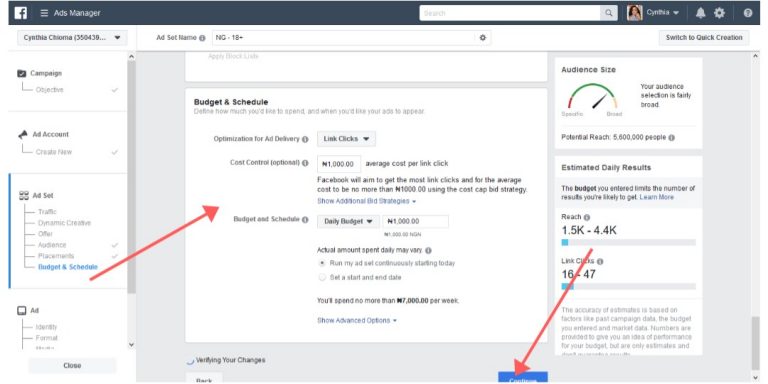Go to Format under Ad

click(x=47, y=338)
